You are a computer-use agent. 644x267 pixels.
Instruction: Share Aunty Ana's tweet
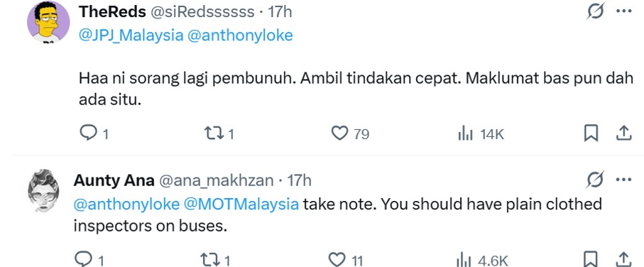623,260
